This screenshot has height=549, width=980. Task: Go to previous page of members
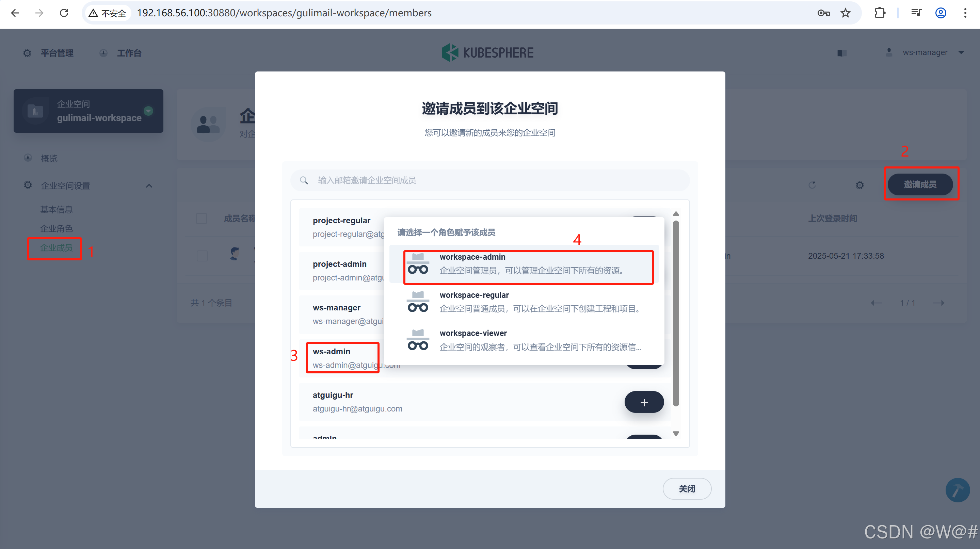[876, 303]
